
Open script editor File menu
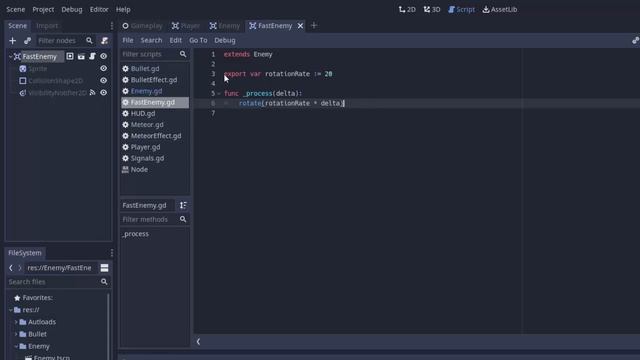(x=128, y=40)
